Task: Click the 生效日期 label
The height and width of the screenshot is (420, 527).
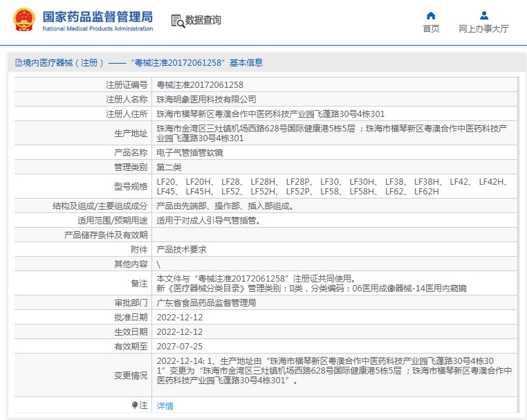Action: pos(131,332)
